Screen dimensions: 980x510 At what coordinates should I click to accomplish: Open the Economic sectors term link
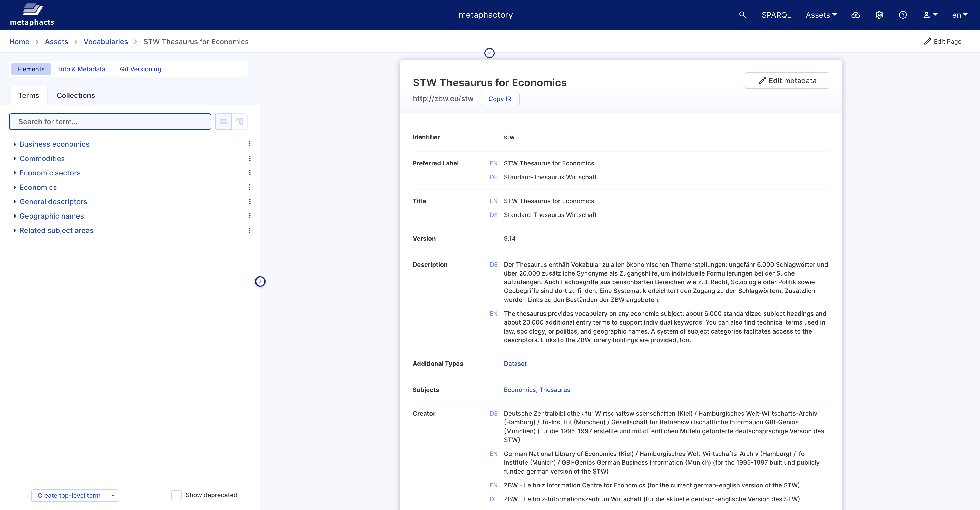pos(50,173)
